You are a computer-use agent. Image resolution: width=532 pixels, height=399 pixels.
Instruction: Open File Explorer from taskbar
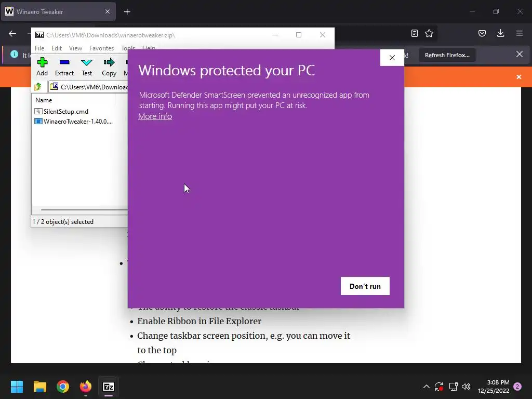[x=39, y=387]
